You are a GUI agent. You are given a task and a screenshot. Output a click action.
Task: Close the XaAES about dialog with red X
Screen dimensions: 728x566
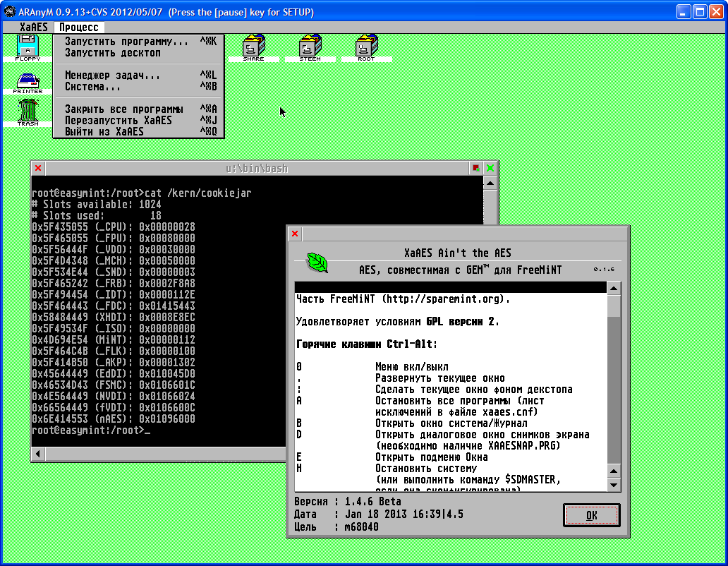[x=295, y=234]
